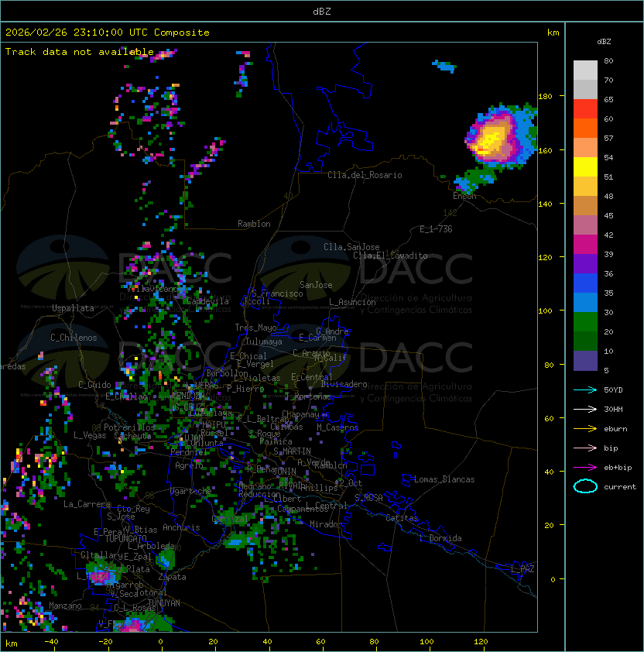Click the 'Manzano' map label
This screenshot has height=652, width=644.
[x=65, y=606]
